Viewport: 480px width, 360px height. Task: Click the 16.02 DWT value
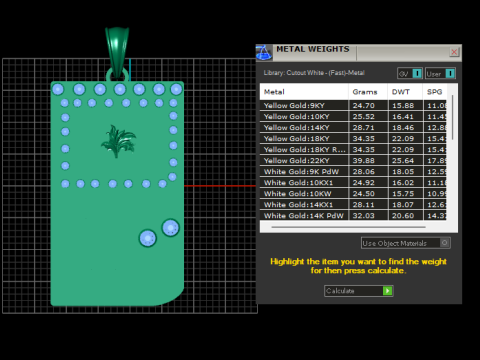[x=403, y=183]
